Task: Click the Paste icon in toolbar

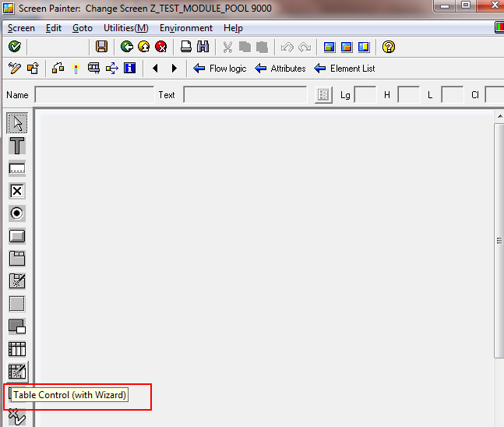Action: [262, 47]
